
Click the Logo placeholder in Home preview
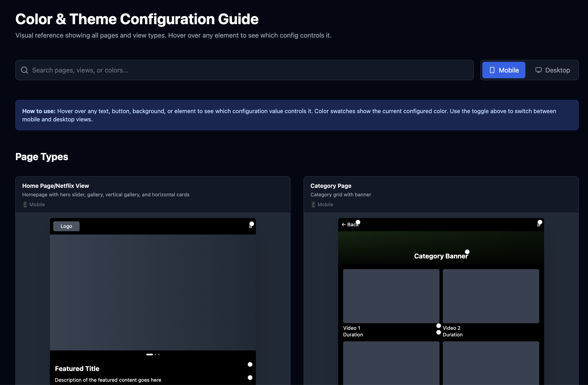(x=66, y=226)
